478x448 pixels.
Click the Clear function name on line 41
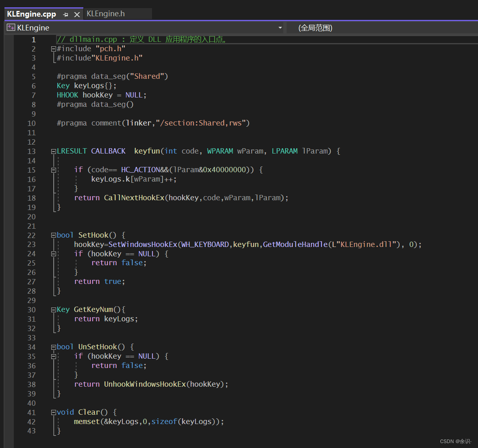[x=89, y=412]
